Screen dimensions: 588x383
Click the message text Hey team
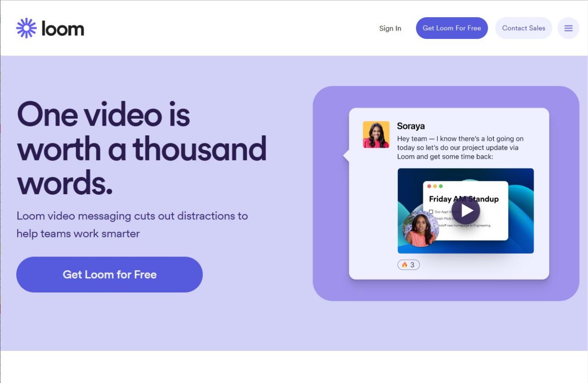tap(460, 147)
